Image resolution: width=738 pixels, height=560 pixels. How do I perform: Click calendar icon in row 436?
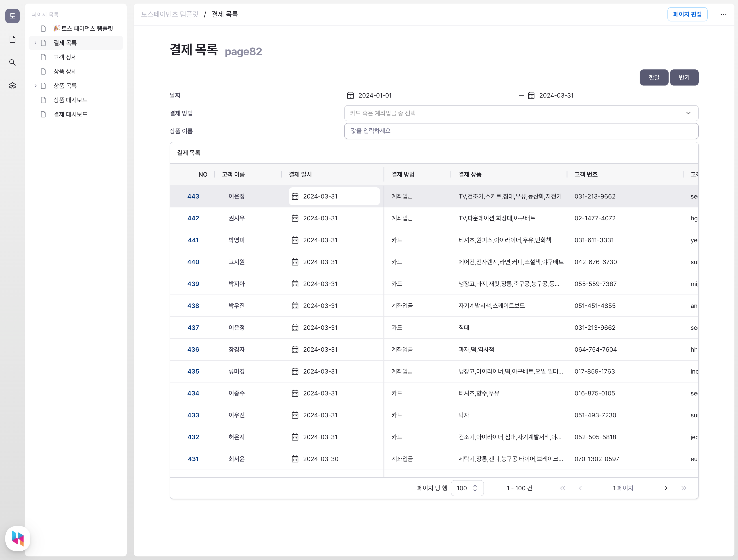coord(295,349)
